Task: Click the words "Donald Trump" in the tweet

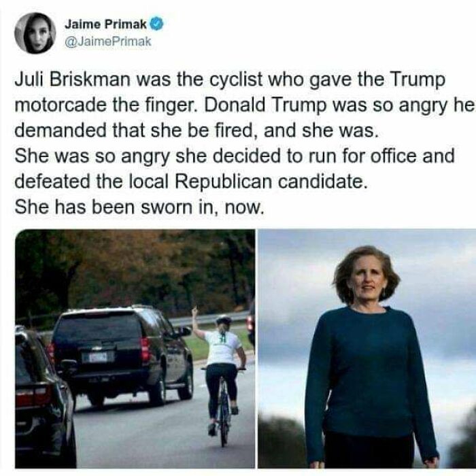Action: [265, 105]
